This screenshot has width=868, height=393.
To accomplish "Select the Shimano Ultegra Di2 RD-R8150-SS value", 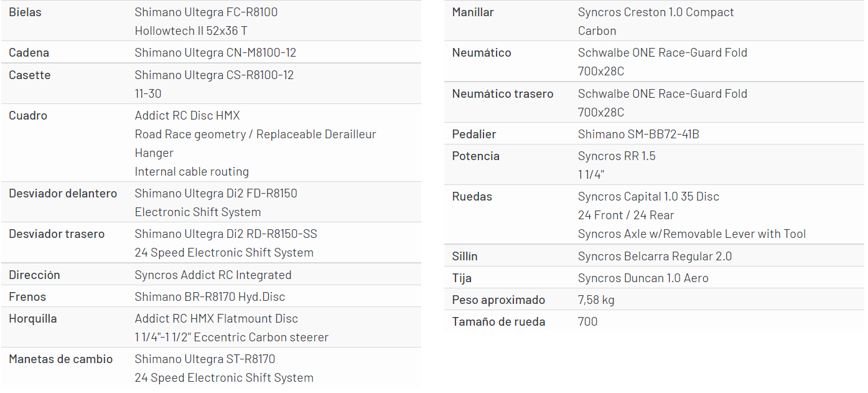I will (x=226, y=234).
